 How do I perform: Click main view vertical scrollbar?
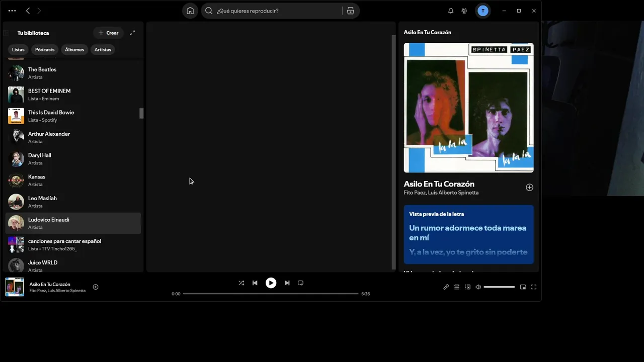pyautogui.click(x=393, y=152)
